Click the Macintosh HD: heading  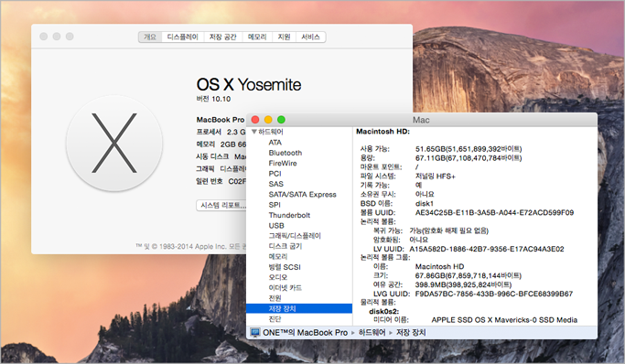pyautogui.click(x=383, y=132)
